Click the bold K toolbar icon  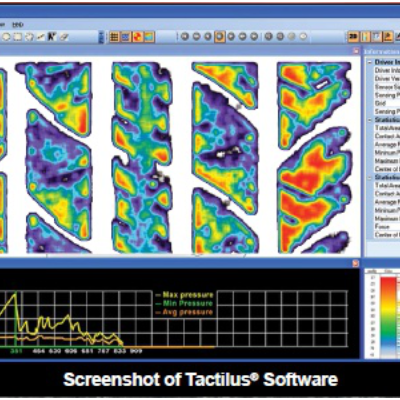click(52, 36)
